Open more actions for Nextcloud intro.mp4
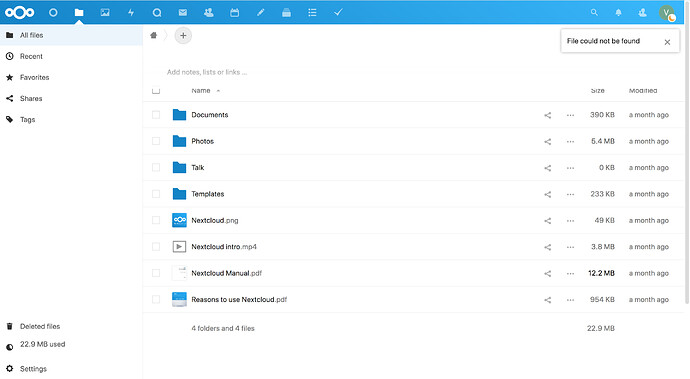The width and height of the screenshot is (690, 379). point(570,247)
